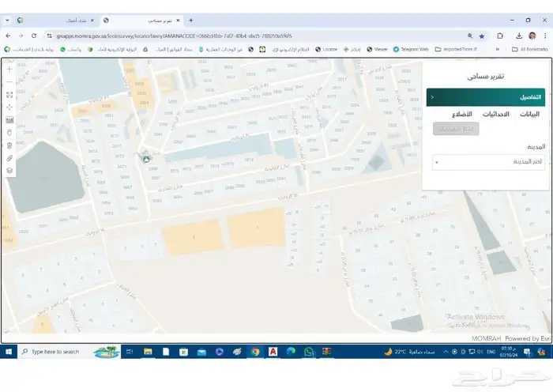Go forward in browser history
Viewport: 553px width, 392px height.
[21, 36]
